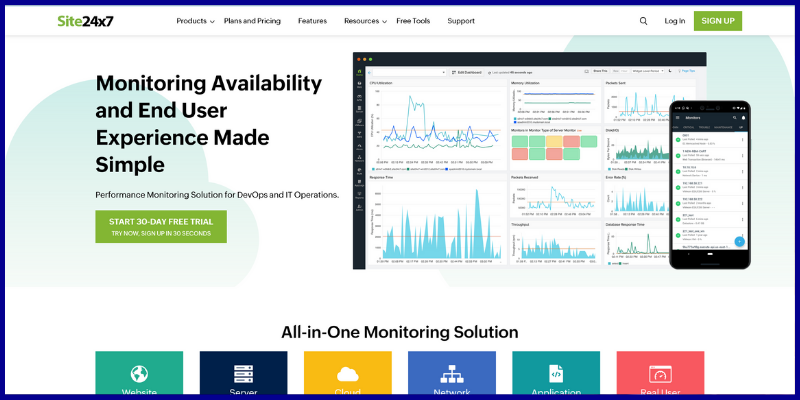This screenshot has width=800, height=400.
Task: Open the Application monitoring card
Action: 556,372
